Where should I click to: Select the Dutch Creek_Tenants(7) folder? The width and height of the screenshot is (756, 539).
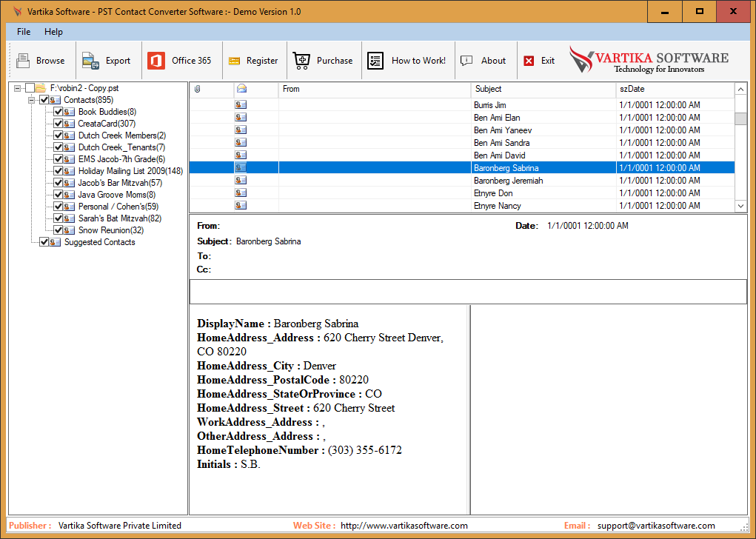[x=121, y=147]
